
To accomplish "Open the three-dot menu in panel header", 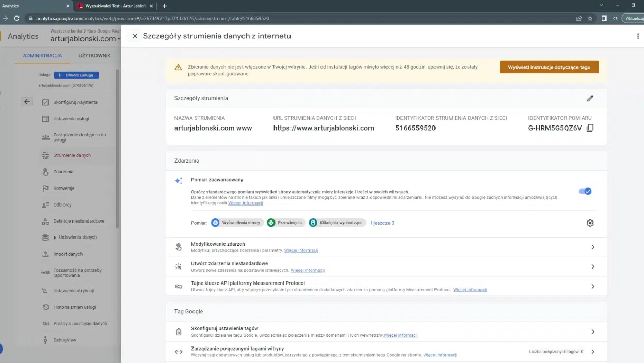I will (x=638, y=36).
